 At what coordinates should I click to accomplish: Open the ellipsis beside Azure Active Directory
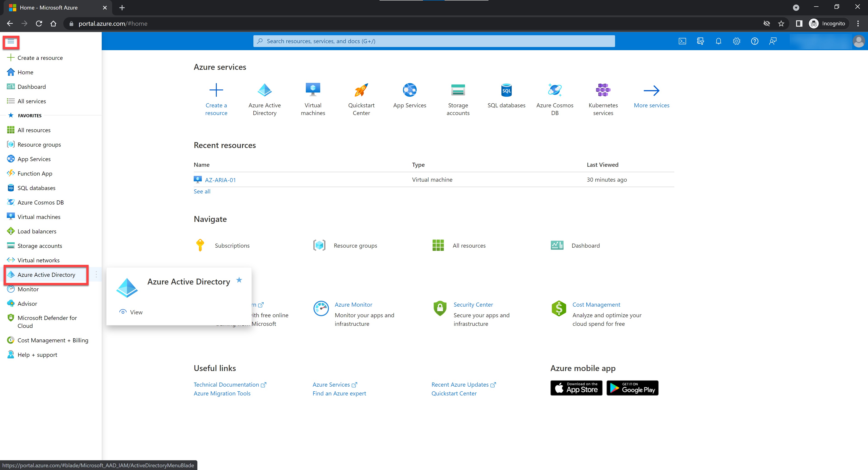coord(96,275)
